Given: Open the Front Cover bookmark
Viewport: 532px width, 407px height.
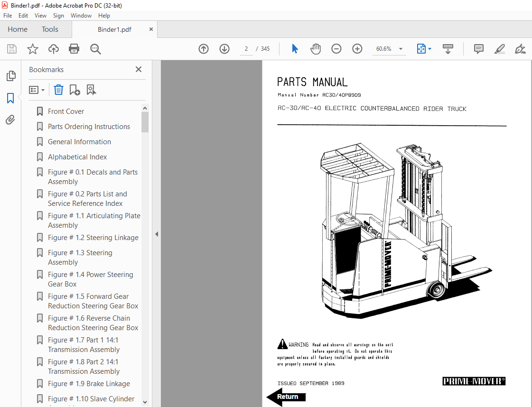Looking at the screenshot, I should [66, 111].
